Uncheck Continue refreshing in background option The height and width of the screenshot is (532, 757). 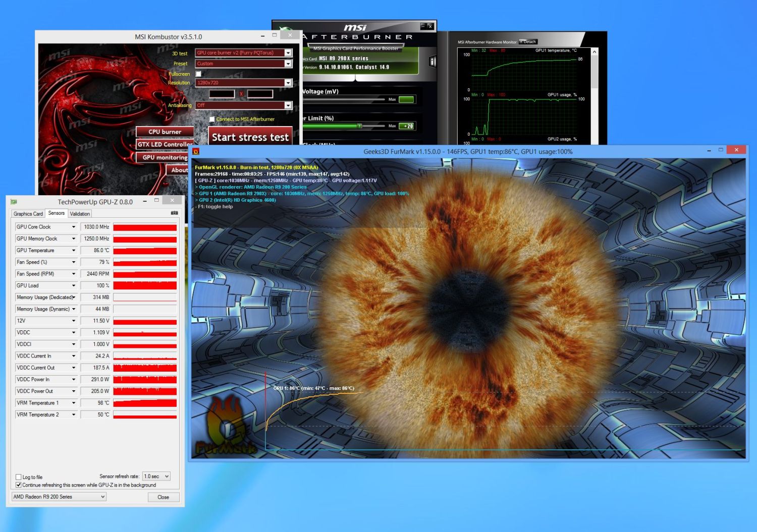click(x=19, y=485)
